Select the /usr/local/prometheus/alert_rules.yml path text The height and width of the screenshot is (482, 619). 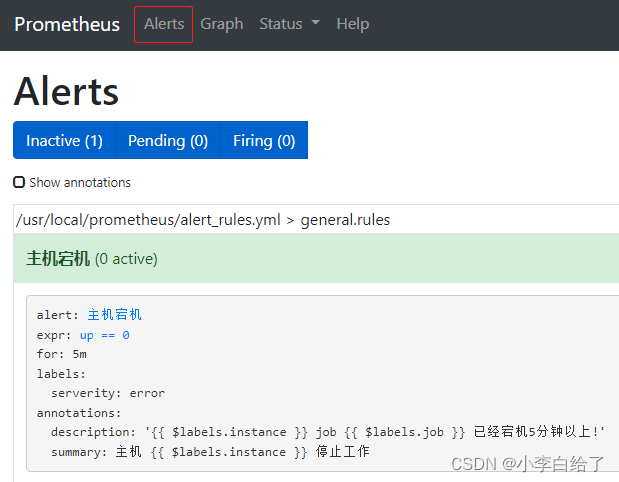click(148, 220)
